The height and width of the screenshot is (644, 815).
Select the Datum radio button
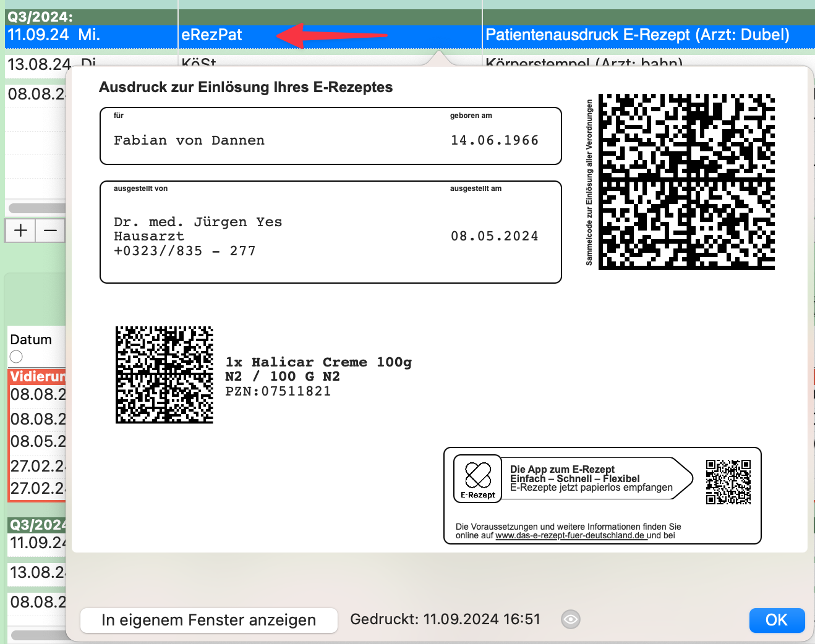[x=17, y=357]
